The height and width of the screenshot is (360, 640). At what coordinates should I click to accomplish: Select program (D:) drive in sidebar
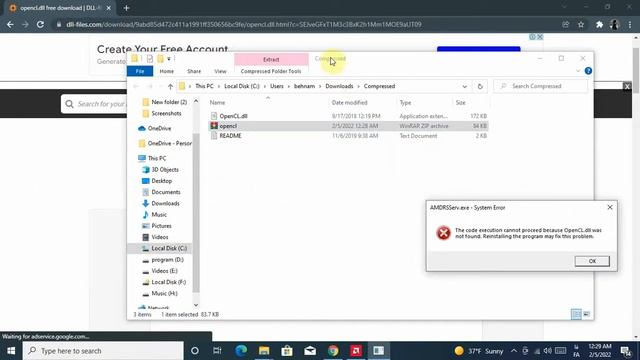(163, 260)
